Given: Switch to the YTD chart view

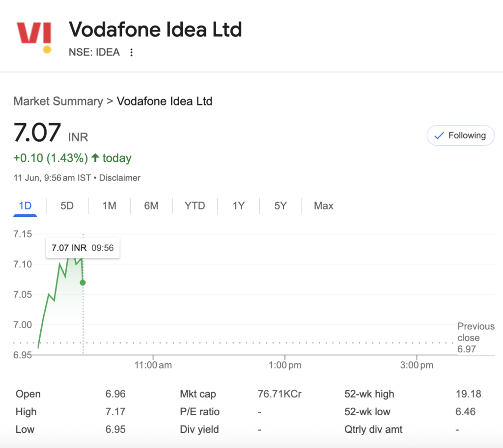Looking at the screenshot, I should [x=195, y=206].
